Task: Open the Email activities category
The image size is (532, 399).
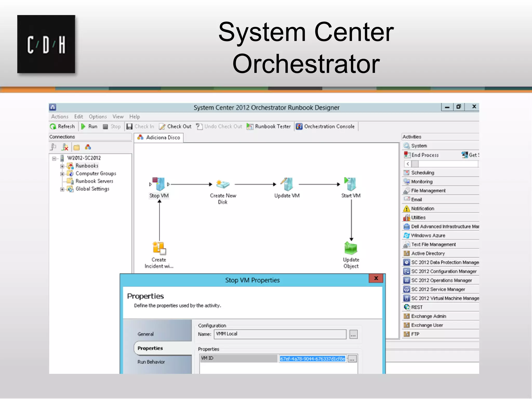Action: pyautogui.click(x=441, y=199)
